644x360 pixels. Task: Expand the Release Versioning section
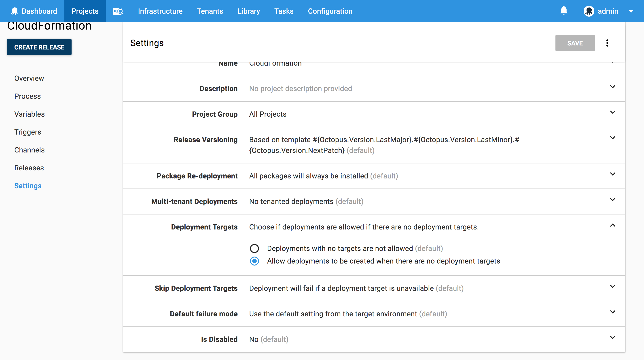(612, 137)
